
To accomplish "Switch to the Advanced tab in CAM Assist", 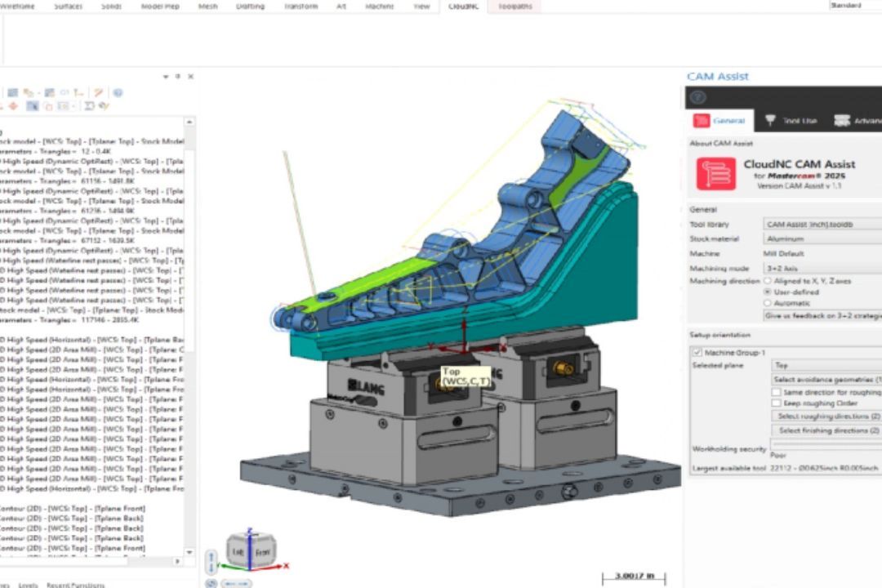I will pos(857,120).
